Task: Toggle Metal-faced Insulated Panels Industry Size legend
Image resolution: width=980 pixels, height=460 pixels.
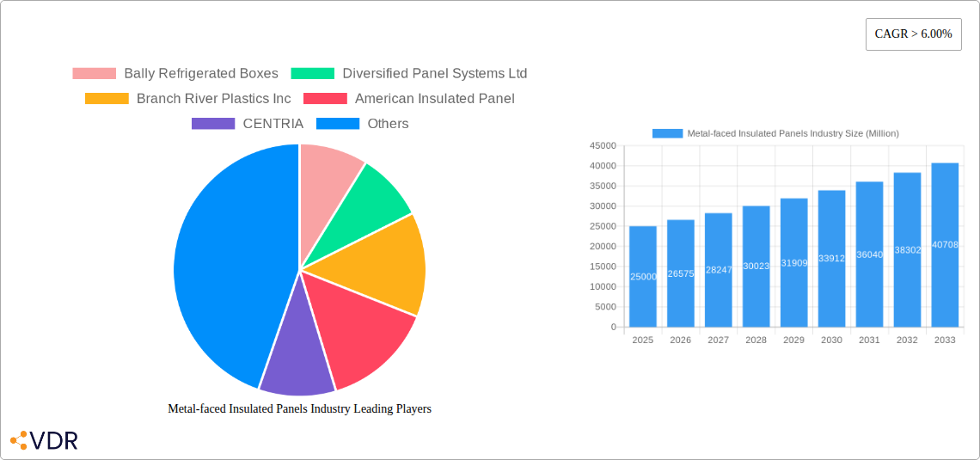Action: [775, 133]
